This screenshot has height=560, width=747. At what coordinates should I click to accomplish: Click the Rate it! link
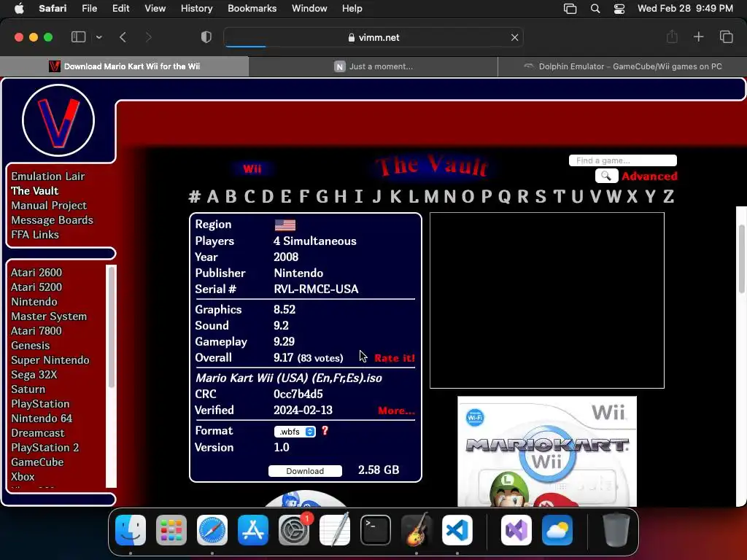(395, 358)
